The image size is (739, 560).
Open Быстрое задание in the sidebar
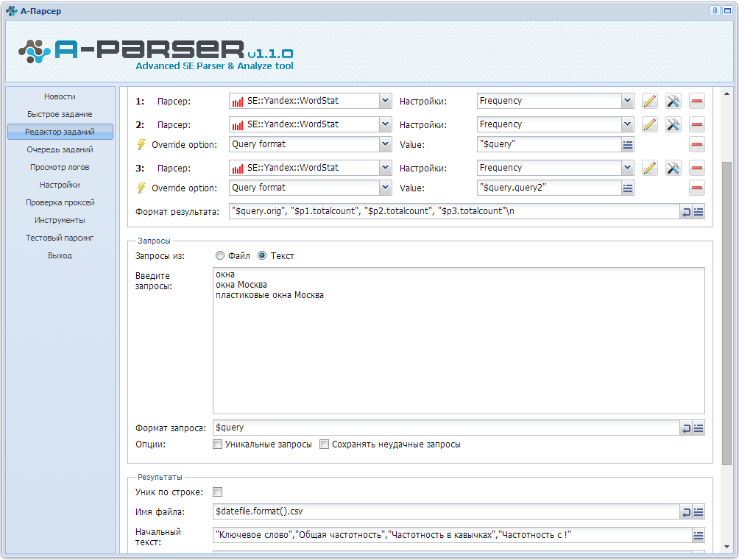point(60,114)
